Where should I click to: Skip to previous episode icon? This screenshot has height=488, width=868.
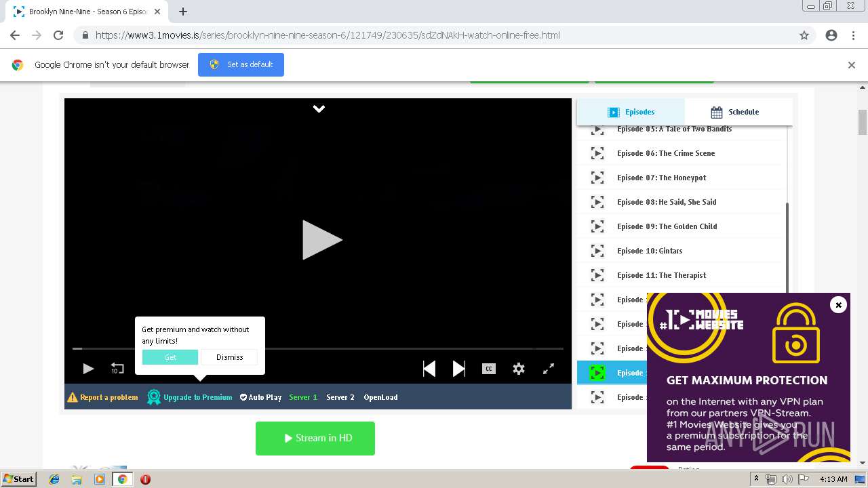coord(429,369)
